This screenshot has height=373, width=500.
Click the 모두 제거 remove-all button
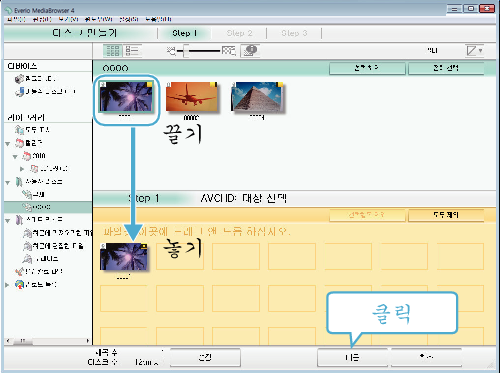click(x=446, y=215)
